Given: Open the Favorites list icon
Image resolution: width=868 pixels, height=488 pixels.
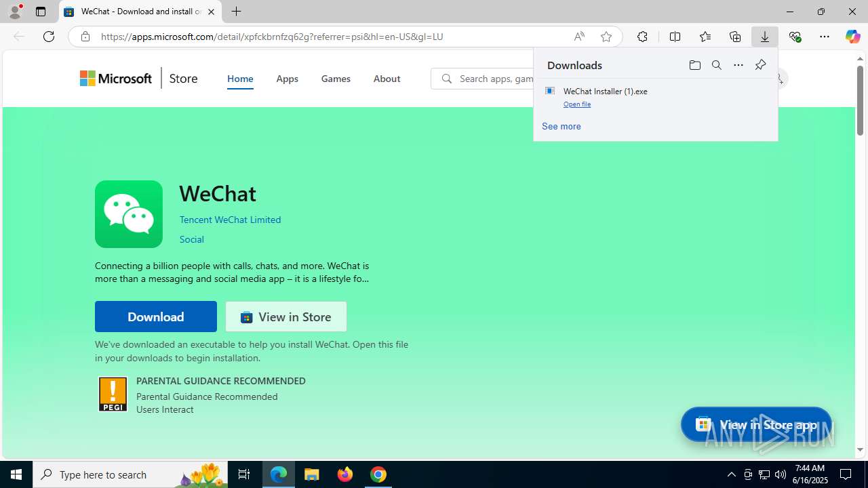Looking at the screenshot, I should (x=705, y=37).
